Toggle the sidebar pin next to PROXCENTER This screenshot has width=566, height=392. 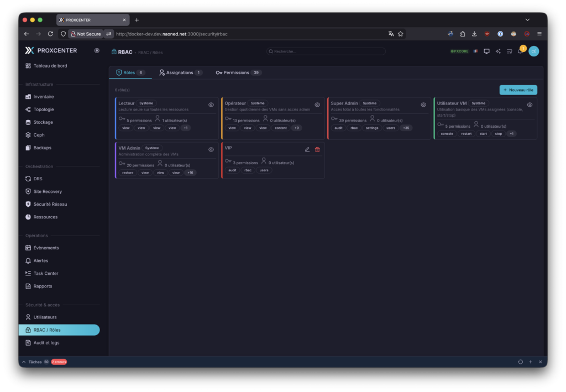point(97,50)
